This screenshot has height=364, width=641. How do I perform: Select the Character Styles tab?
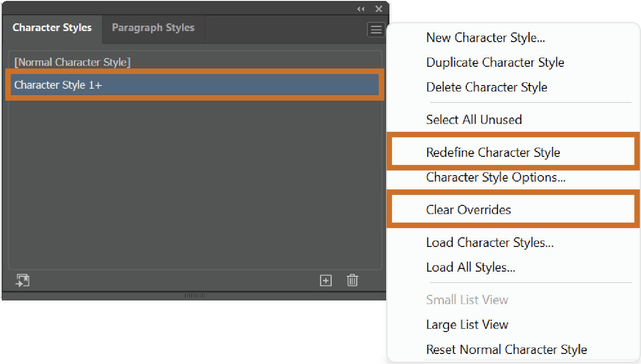coord(52,27)
